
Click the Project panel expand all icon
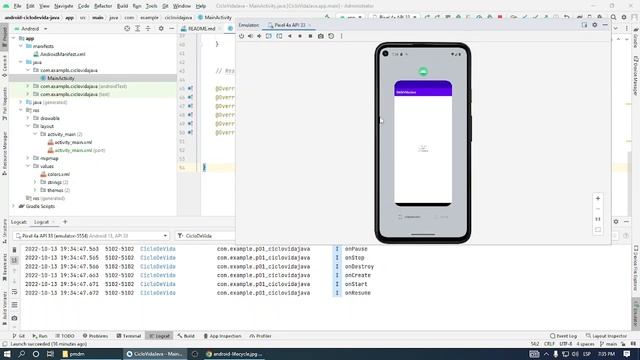138,29
